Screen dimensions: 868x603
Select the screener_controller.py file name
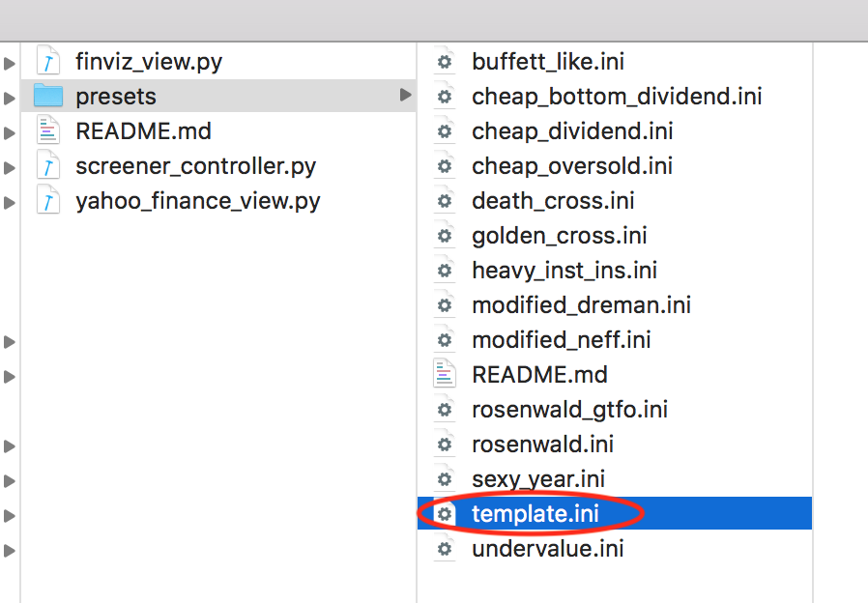pyautogui.click(x=196, y=166)
